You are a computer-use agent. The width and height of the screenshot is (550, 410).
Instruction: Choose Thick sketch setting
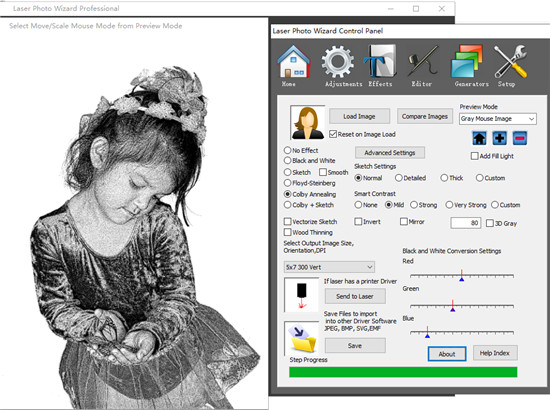pos(444,178)
